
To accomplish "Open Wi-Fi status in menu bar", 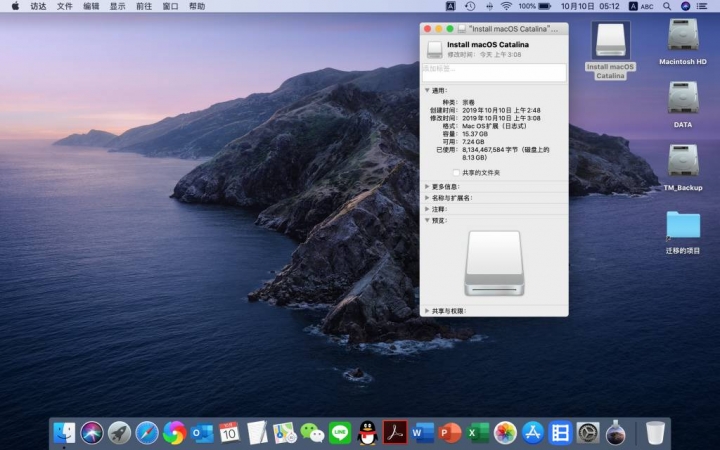I will point(506,6).
